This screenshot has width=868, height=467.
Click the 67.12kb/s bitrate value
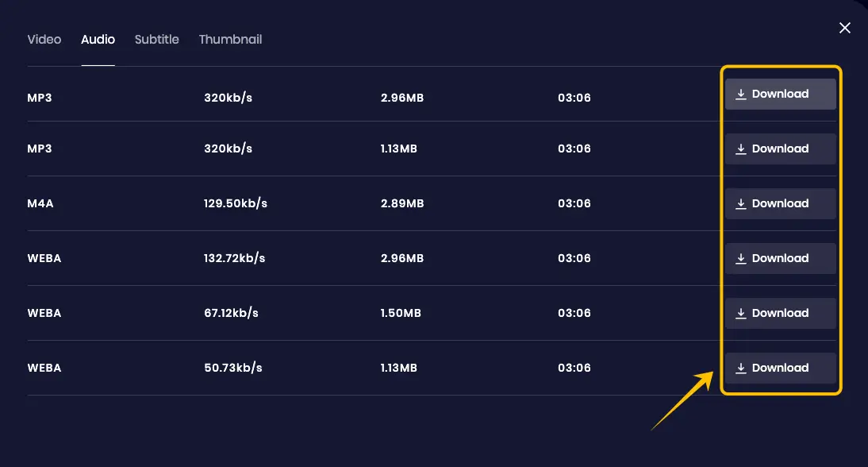pyautogui.click(x=232, y=313)
